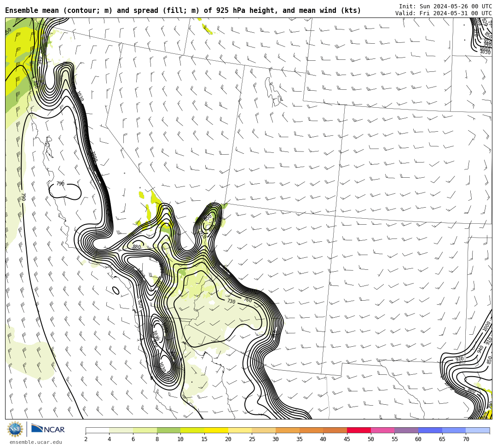Click the colorbar tick label '2'
497x448 pixels.
(x=86, y=439)
